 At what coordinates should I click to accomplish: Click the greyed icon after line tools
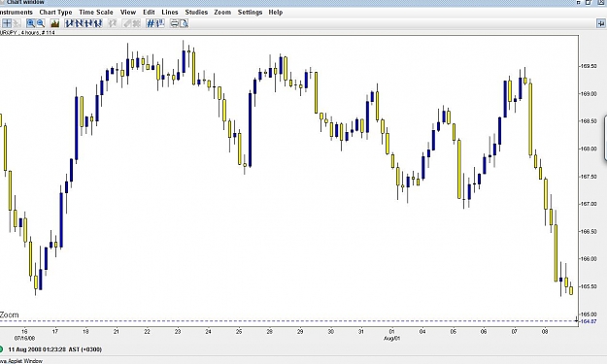click(x=113, y=23)
